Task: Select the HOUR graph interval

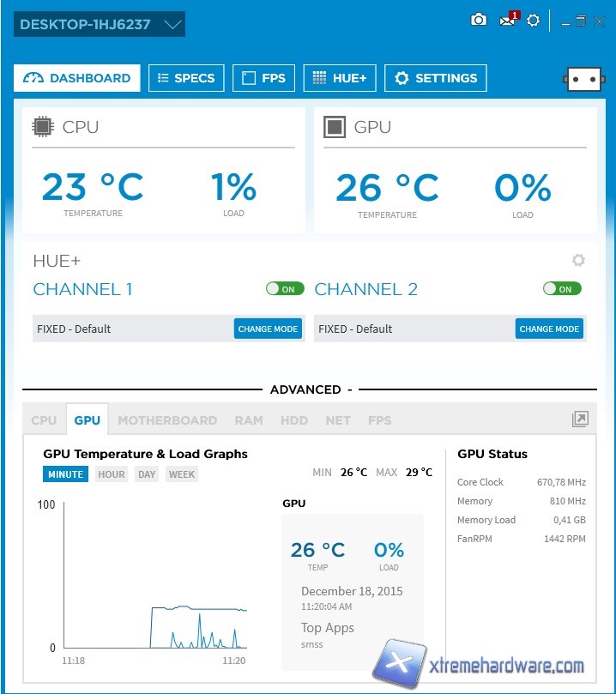Action: click(x=111, y=474)
